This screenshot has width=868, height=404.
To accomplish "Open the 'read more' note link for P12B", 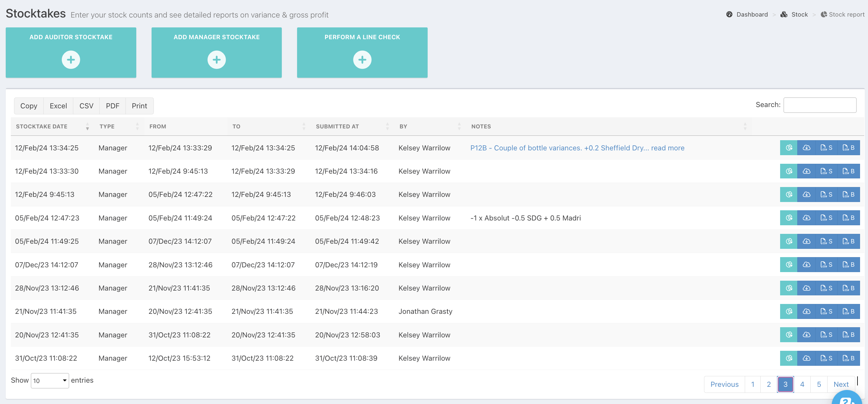I will pos(667,148).
